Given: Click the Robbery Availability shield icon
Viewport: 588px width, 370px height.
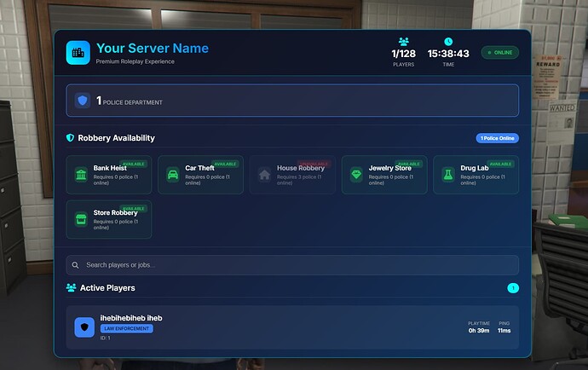Looking at the screenshot, I should coord(71,138).
